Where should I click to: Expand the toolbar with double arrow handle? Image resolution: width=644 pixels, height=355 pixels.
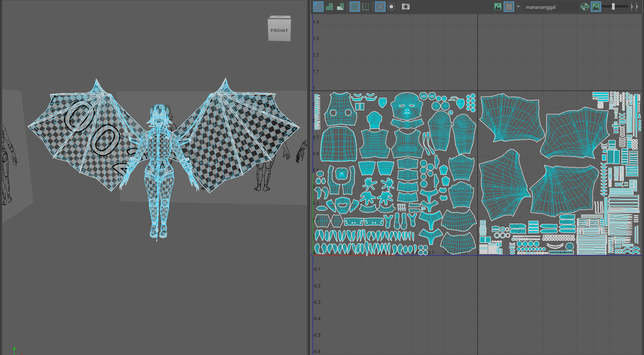point(634,7)
